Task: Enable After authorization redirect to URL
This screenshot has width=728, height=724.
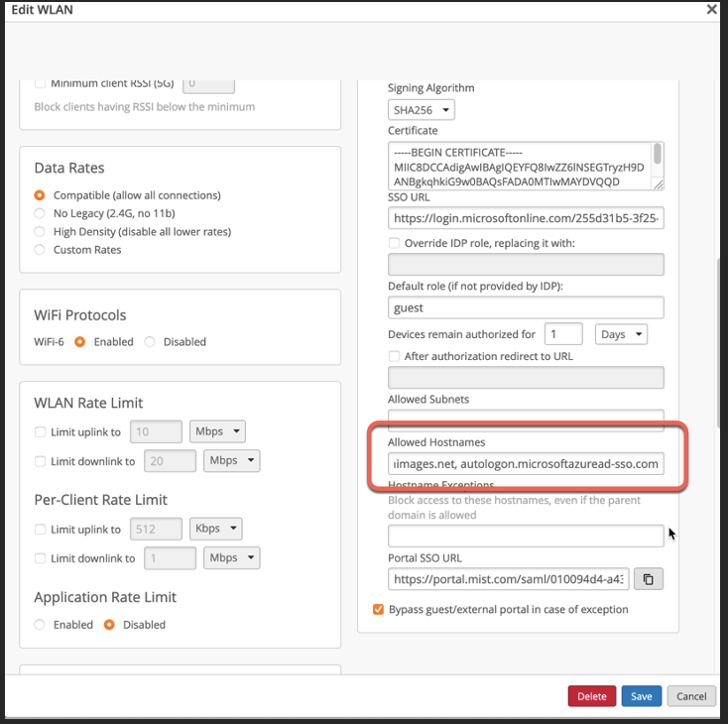Action: pos(395,356)
